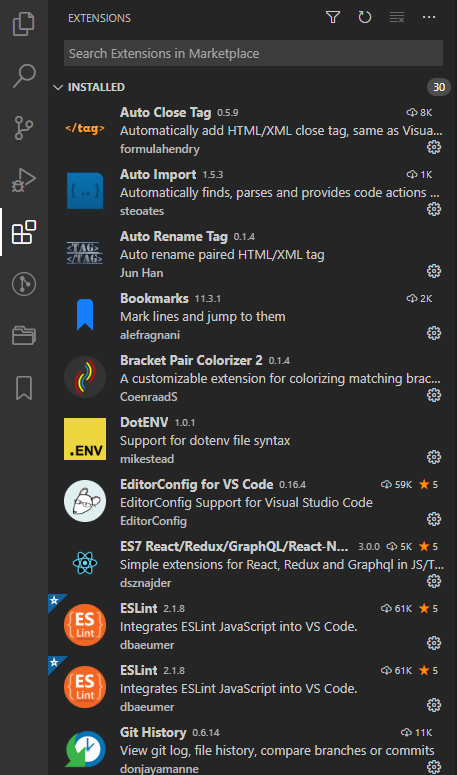Image resolution: width=457 pixels, height=775 pixels.
Task: Select the Bookmarks extension title
Action: pyautogui.click(x=154, y=299)
